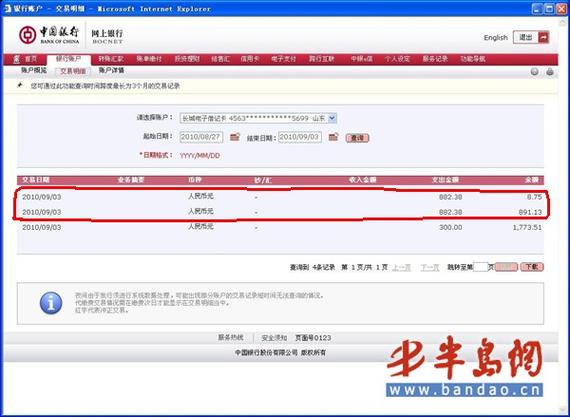Viewport: 570px width, 417px height.
Task: Click the Bank of China logo
Action: (49, 35)
